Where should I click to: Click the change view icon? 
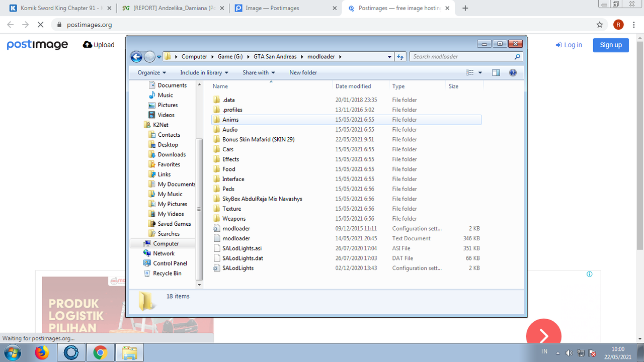(x=470, y=72)
